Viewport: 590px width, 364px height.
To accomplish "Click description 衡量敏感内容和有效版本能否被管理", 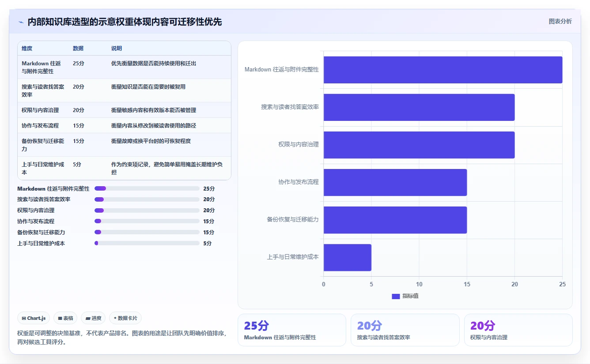I will click(154, 110).
